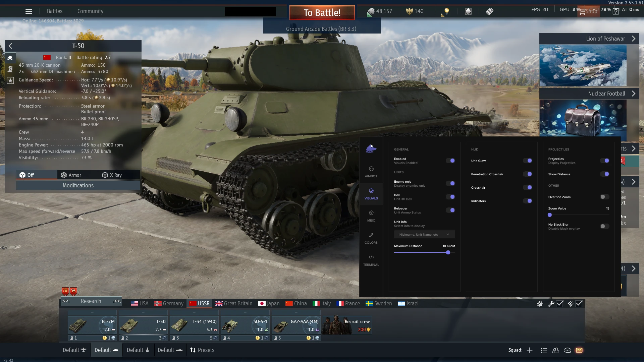
Task: Click the Silver Lions currency icon
Action: pos(370,12)
